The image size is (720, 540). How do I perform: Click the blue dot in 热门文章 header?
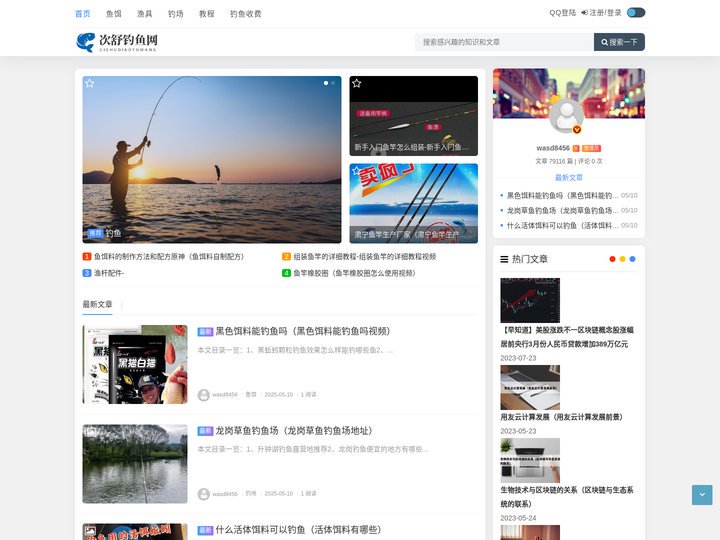click(x=632, y=259)
